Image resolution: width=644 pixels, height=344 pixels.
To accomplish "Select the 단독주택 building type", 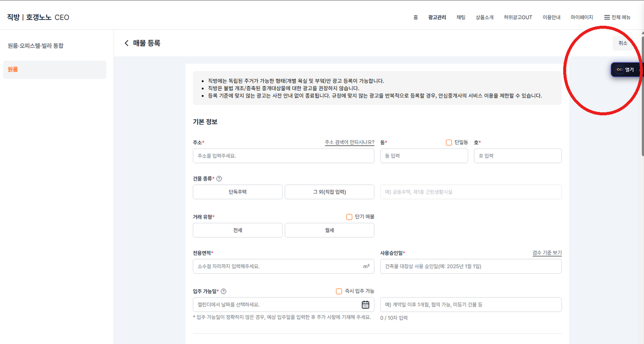I will [237, 192].
